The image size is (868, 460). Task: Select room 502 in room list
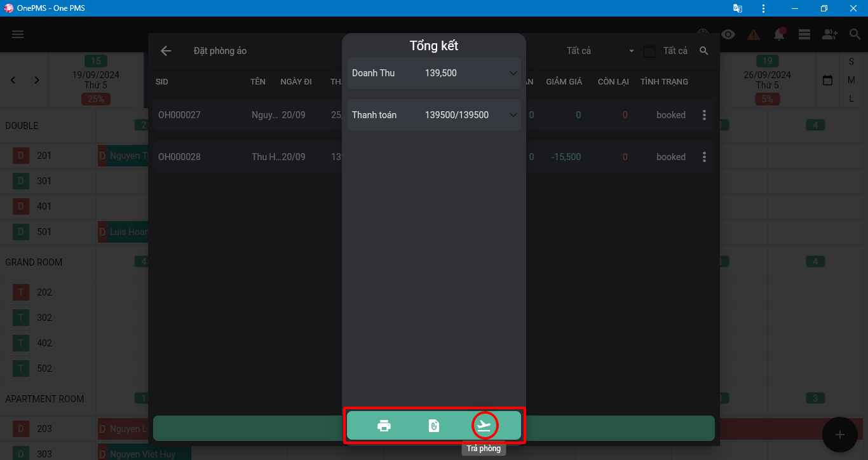click(44, 369)
